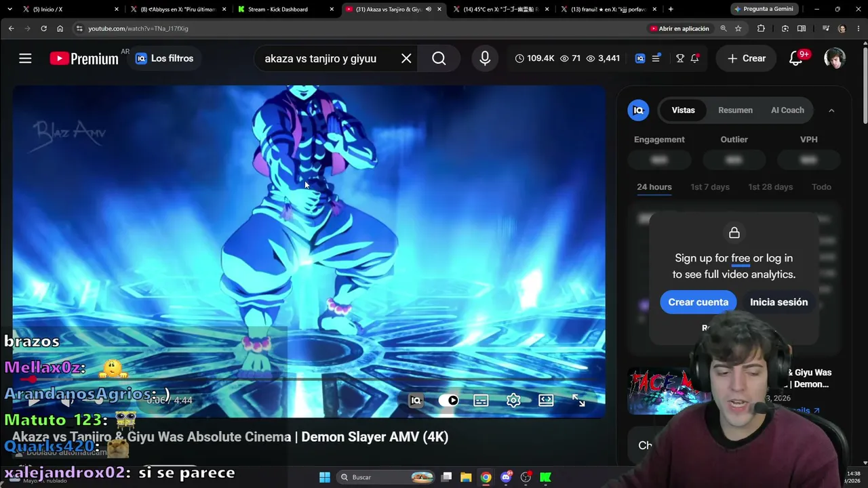Open browser extensions puzzle icon
The width and height of the screenshot is (868, 488).
pos(761,28)
